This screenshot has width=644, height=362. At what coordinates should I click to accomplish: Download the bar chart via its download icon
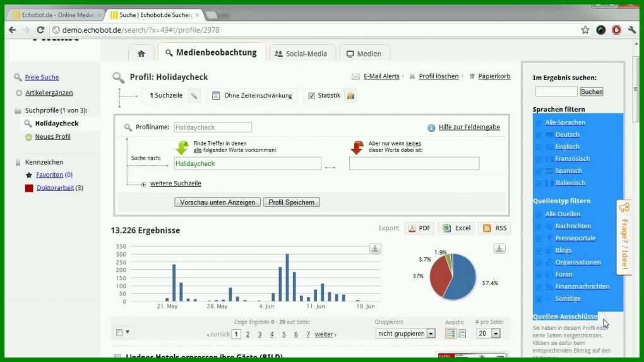click(375, 248)
